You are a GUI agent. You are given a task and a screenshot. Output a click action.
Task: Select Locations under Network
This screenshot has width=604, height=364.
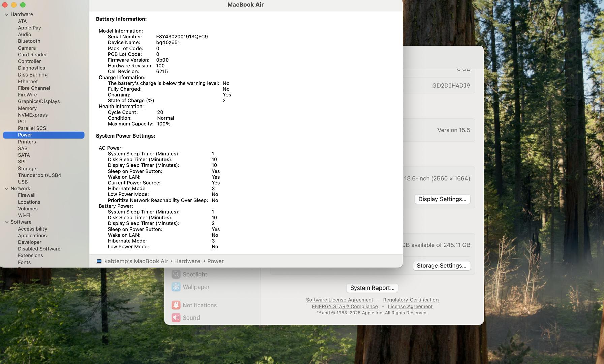pos(29,202)
